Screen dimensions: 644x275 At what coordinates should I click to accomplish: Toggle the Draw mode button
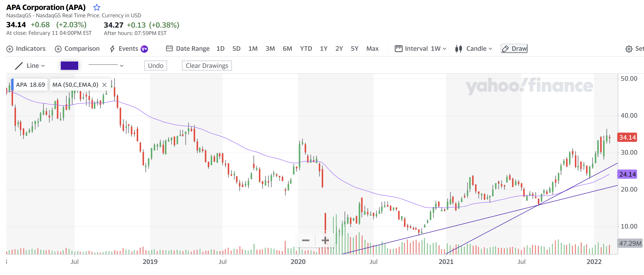[514, 48]
